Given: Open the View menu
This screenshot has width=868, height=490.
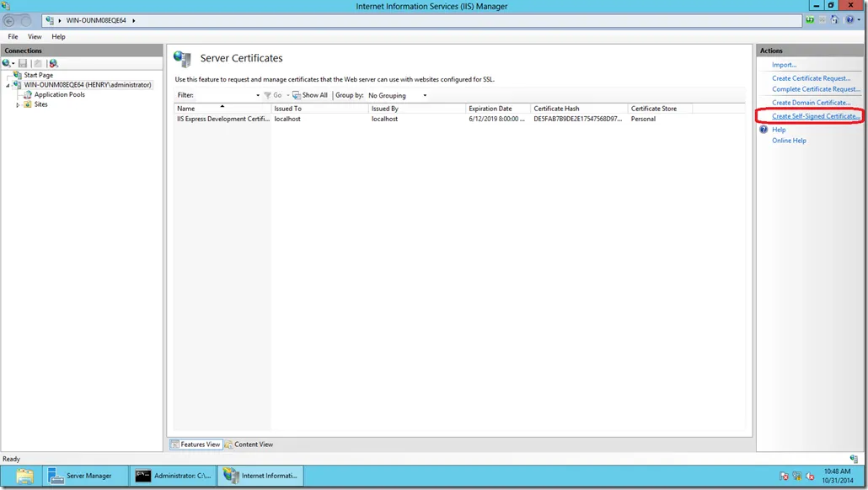Looking at the screenshot, I should coord(35,36).
